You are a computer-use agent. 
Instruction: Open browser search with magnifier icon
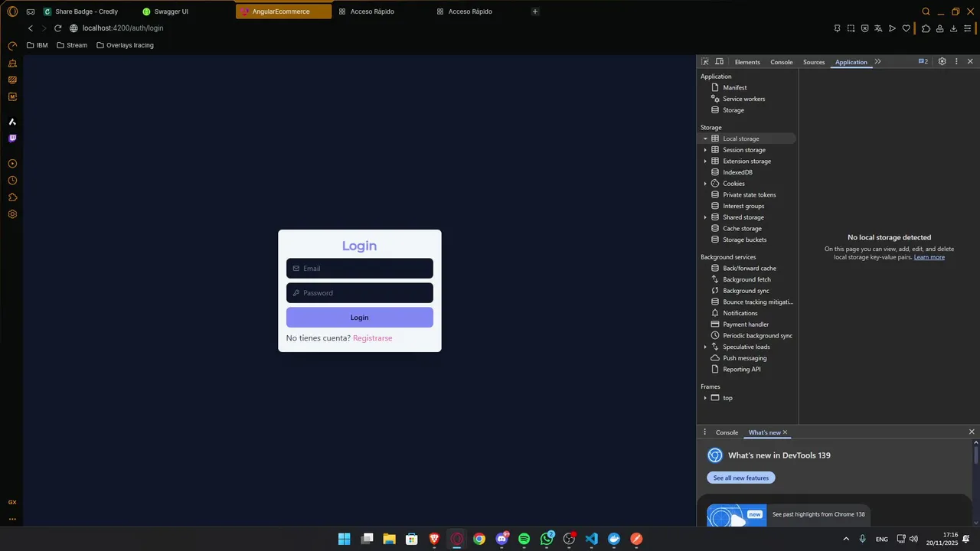click(x=926, y=11)
